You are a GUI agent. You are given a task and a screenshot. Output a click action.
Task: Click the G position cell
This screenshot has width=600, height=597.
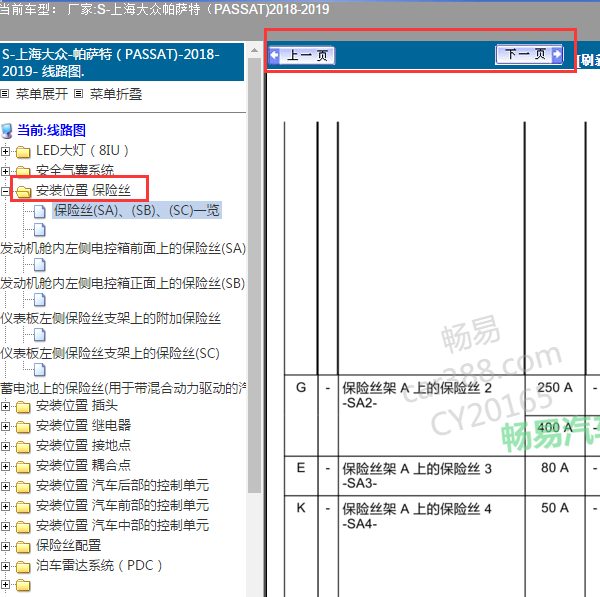(301, 415)
